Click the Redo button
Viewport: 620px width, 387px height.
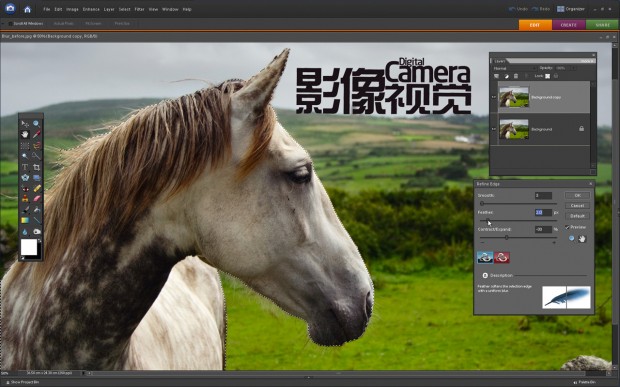(541, 9)
